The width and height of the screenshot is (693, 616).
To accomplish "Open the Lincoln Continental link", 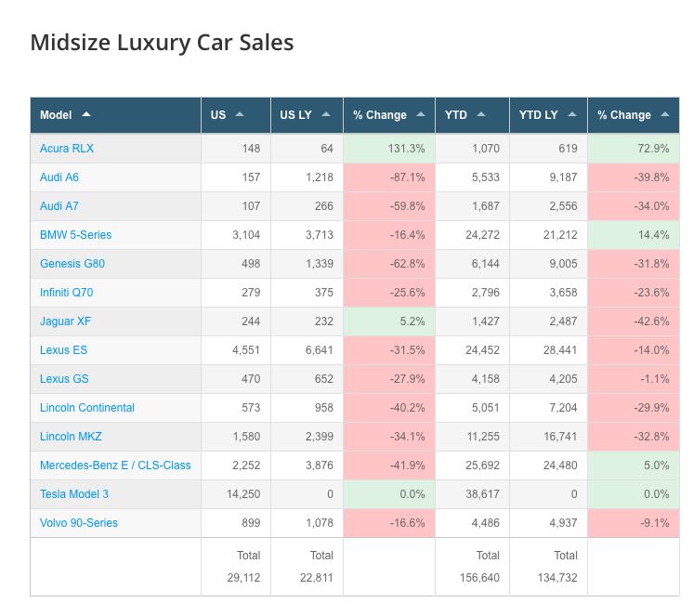I will pyautogui.click(x=87, y=408).
